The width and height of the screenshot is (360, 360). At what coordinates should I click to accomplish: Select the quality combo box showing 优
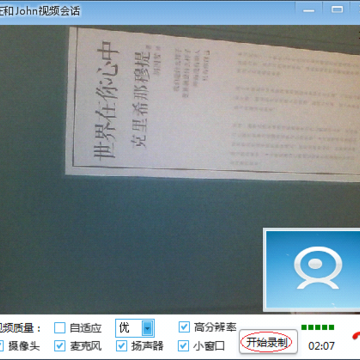coord(135,328)
